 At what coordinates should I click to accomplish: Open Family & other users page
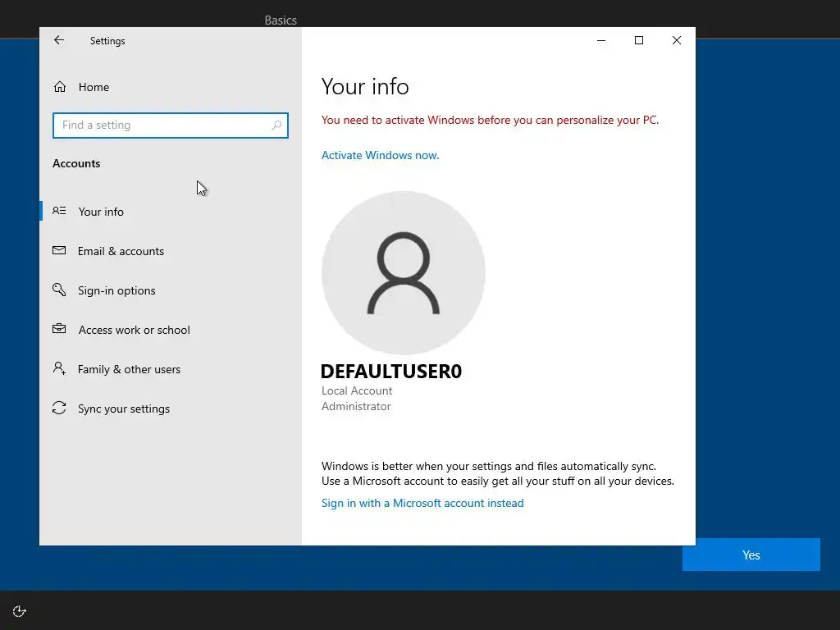[x=171, y=369]
